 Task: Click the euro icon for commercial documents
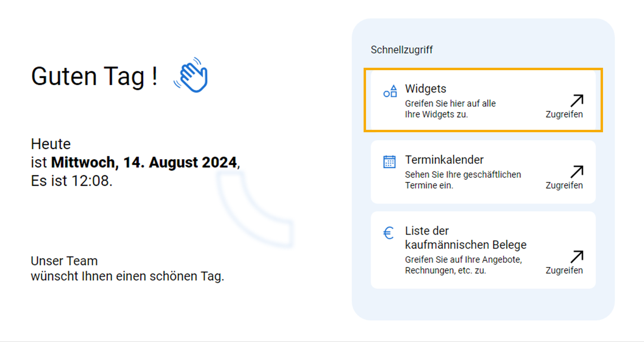coord(389,233)
